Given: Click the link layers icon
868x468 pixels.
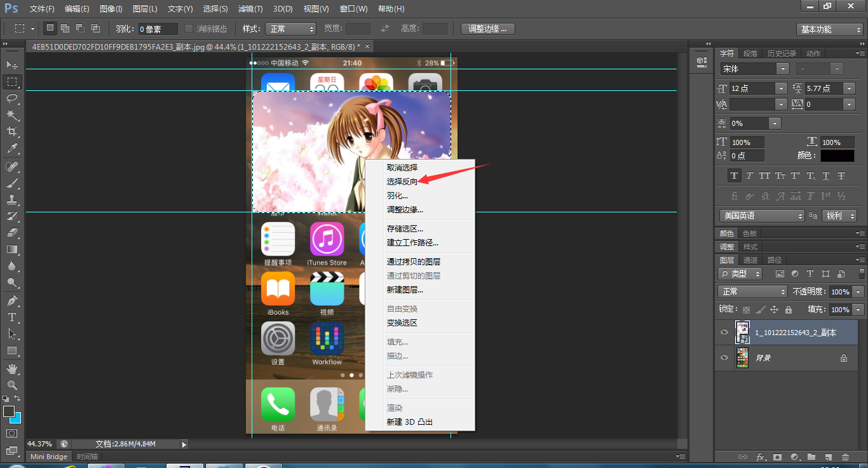Looking at the screenshot, I should click(x=742, y=457).
